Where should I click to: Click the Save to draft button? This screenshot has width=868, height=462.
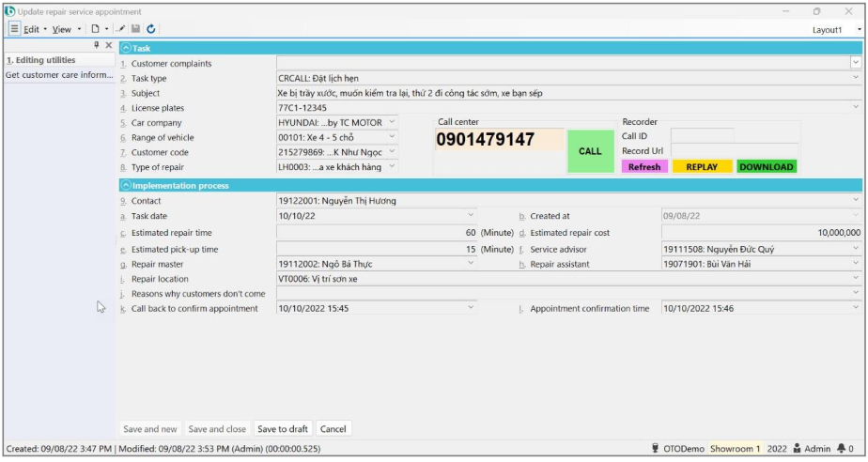tap(283, 429)
